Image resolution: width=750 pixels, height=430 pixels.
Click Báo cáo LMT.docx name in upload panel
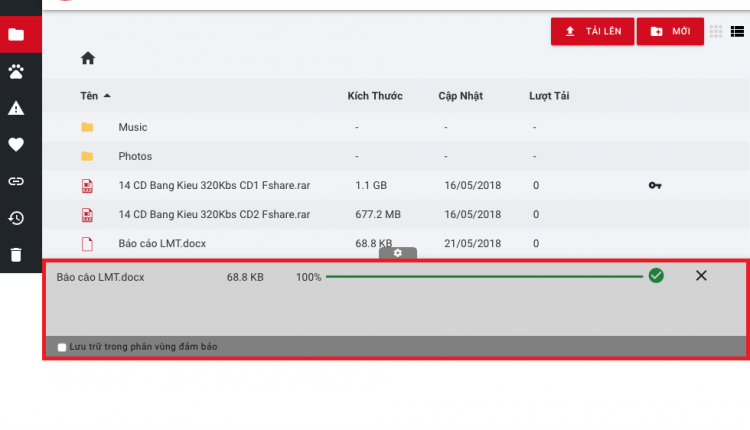click(100, 277)
